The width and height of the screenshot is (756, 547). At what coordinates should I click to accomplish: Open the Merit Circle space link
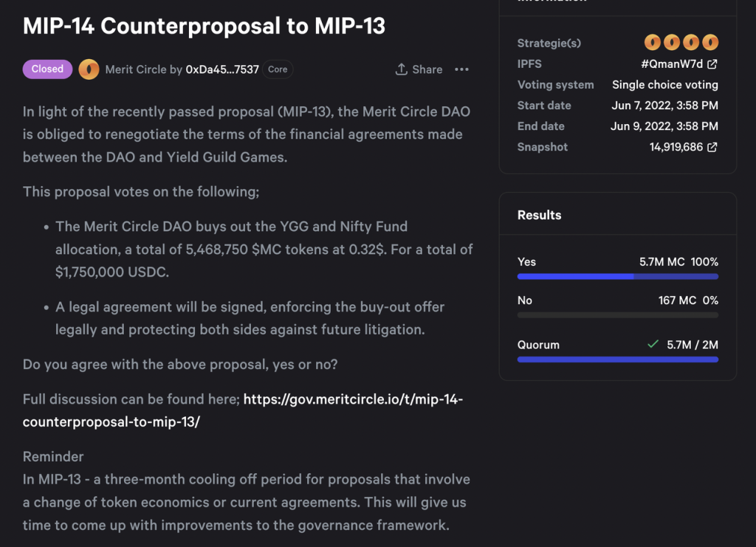(136, 69)
